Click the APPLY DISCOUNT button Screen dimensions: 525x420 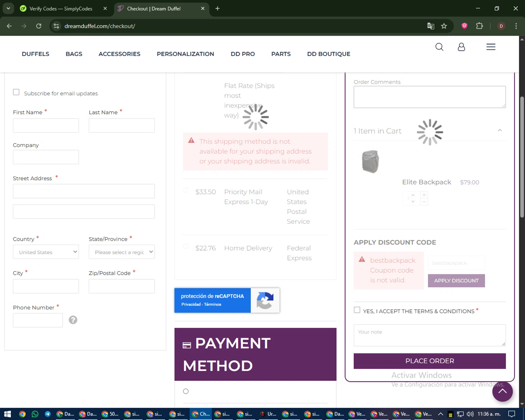coord(456,281)
